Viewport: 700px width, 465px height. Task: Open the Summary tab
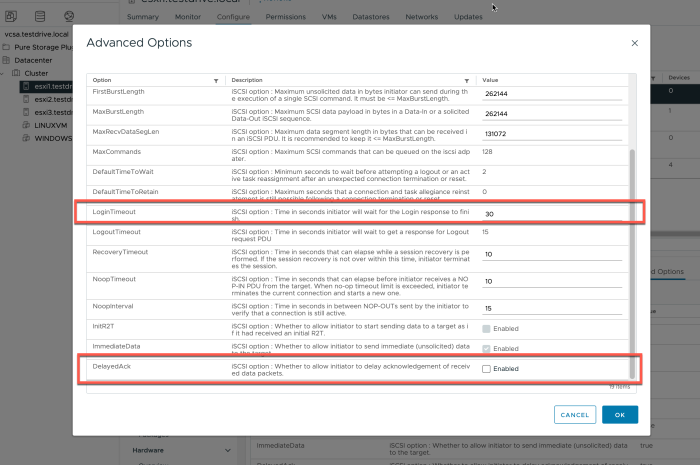[x=143, y=17]
